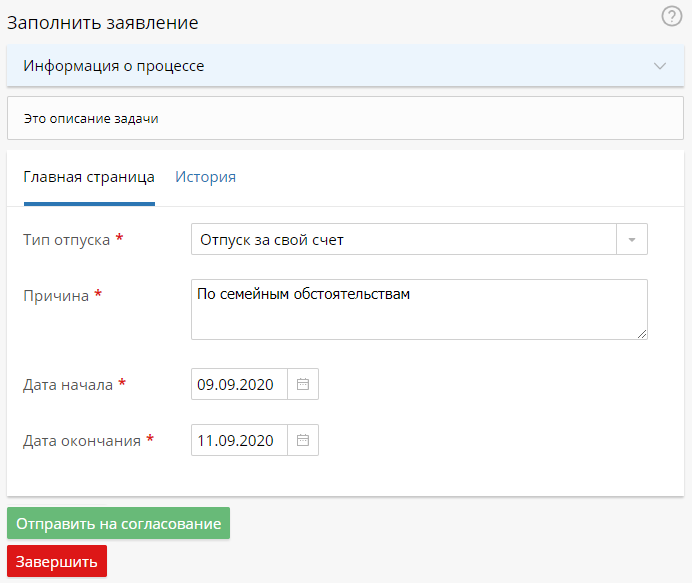Screen dimensions: 692x583
Task: Click the Информация о процессе header text
Action: click(114, 66)
